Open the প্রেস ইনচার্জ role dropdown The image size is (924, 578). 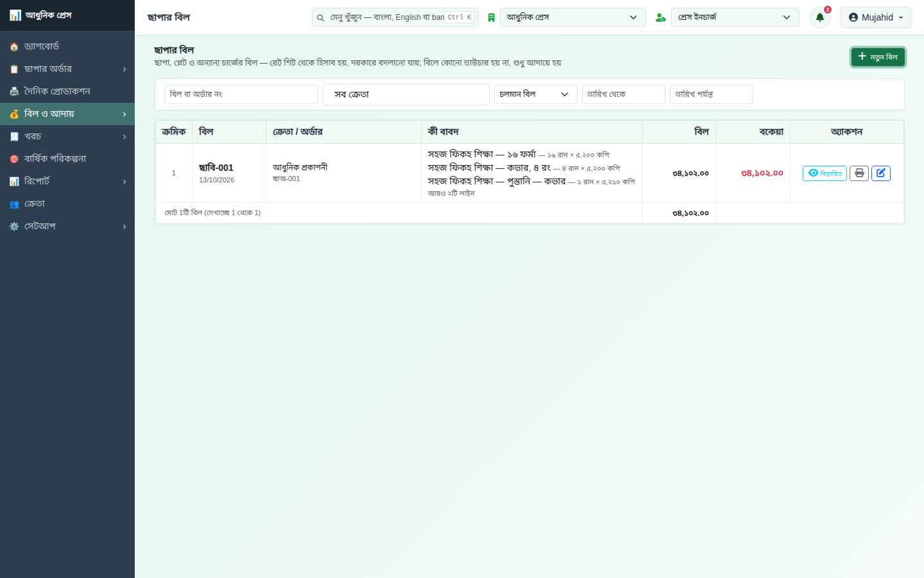click(735, 17)
